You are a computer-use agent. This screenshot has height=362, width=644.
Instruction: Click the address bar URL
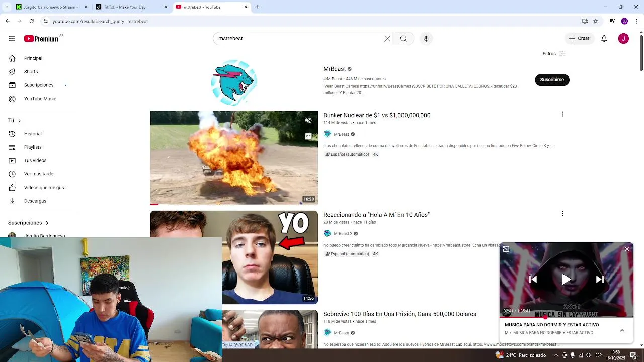(100, 21)
